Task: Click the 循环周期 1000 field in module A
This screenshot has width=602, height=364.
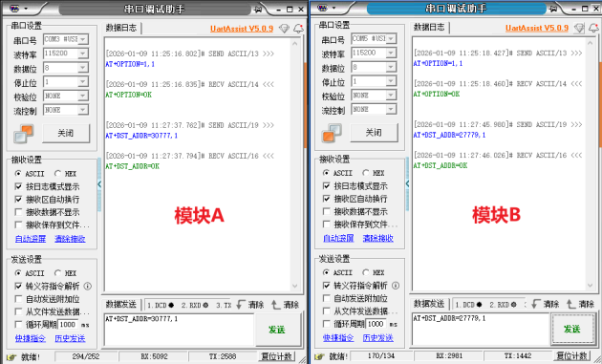Action: click(x=68, y=325)
